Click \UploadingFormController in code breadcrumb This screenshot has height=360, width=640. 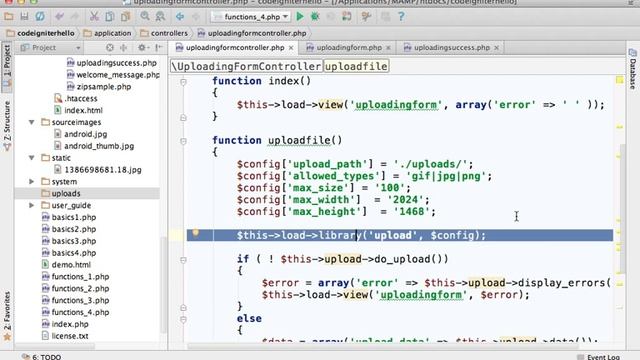click(x=246, y=66)
